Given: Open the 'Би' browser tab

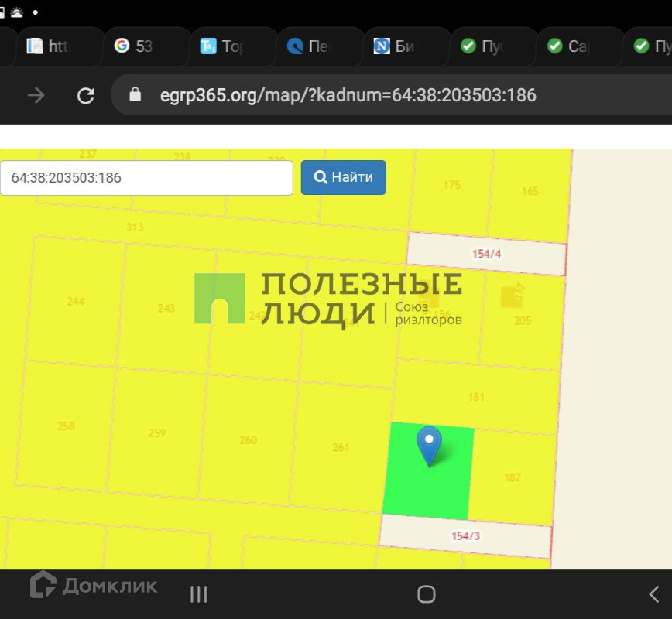Looking at the screenshot, I should (x=406, y=46).
